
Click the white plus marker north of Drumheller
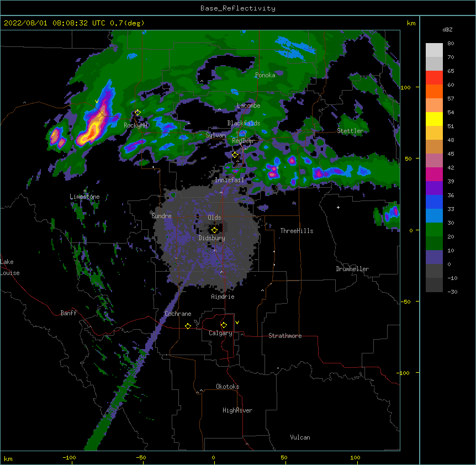pyautogui.click(x=338, y=207)
